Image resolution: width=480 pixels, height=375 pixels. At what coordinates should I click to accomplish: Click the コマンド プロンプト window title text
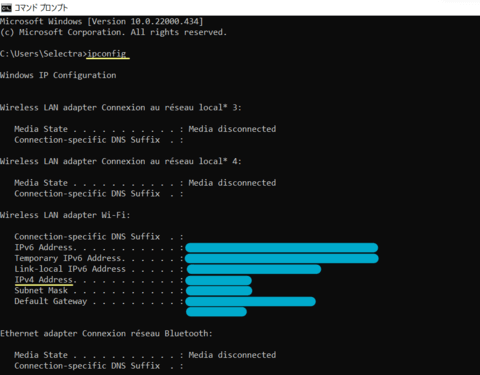tap(41, 8)
